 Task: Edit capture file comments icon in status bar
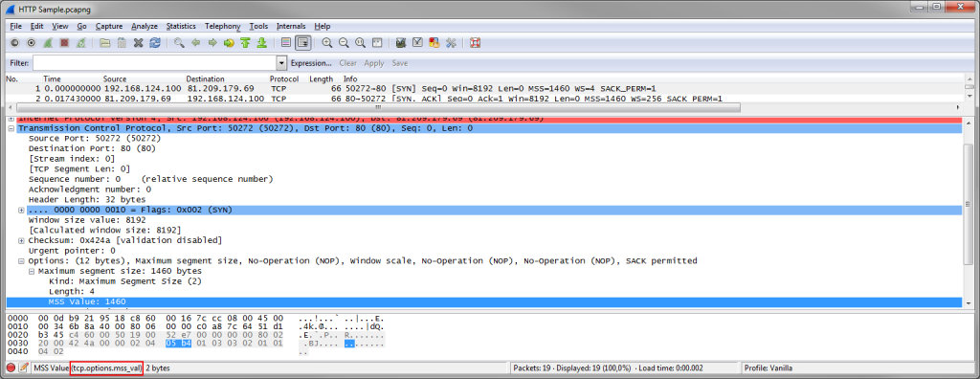click(24, 368)
